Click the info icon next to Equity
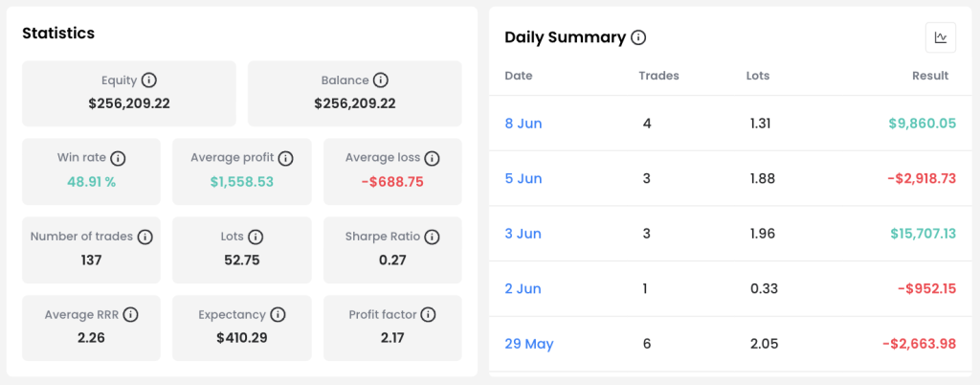This screenshot has height=385, width=980. pyautogui.click(x=148, y=80)
